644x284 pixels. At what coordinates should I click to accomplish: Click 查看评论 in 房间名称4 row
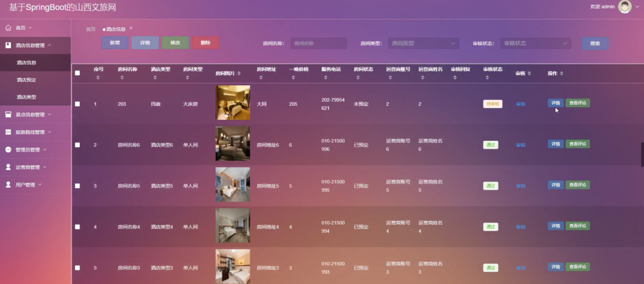point(577,226)
